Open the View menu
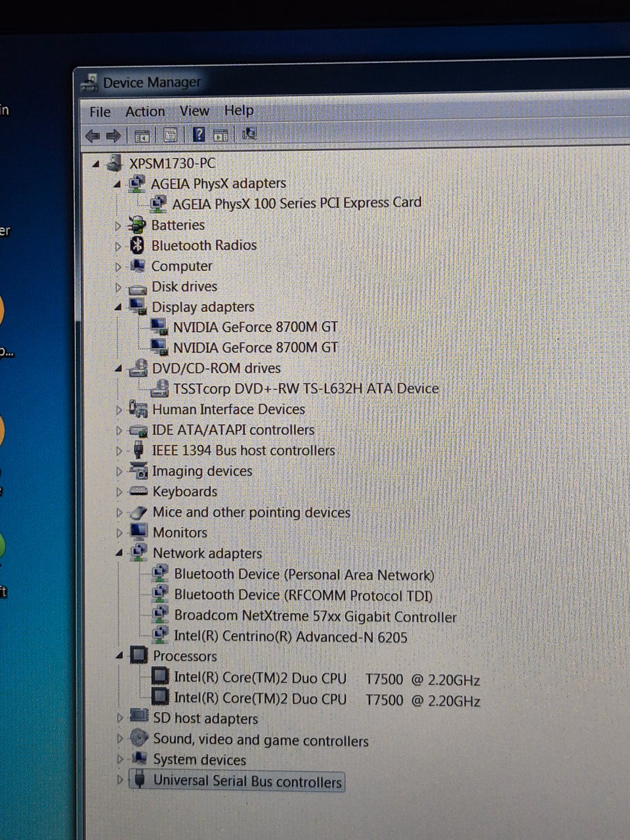Image resolution: width=630 pixels, height=840 pixels. pos(194,111)
